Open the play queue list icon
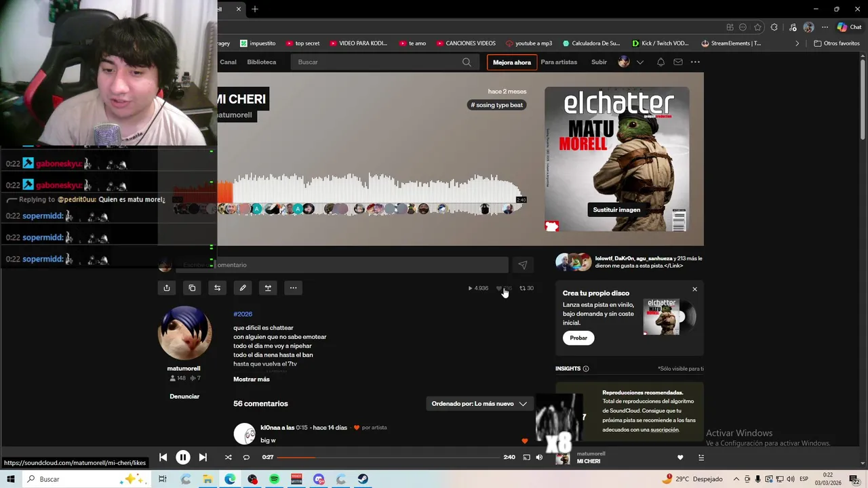868x488 pixels. tap(701, 457)
